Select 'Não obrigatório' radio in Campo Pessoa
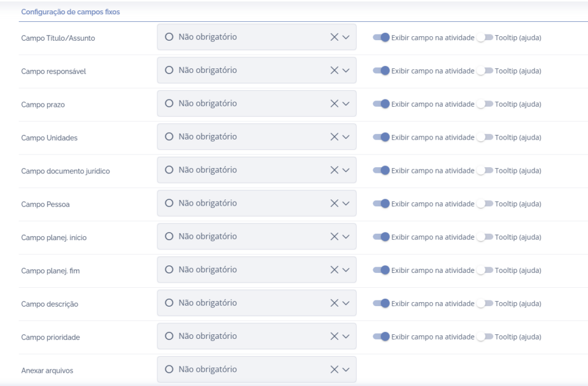588x386 pixels. coord(169,203)
